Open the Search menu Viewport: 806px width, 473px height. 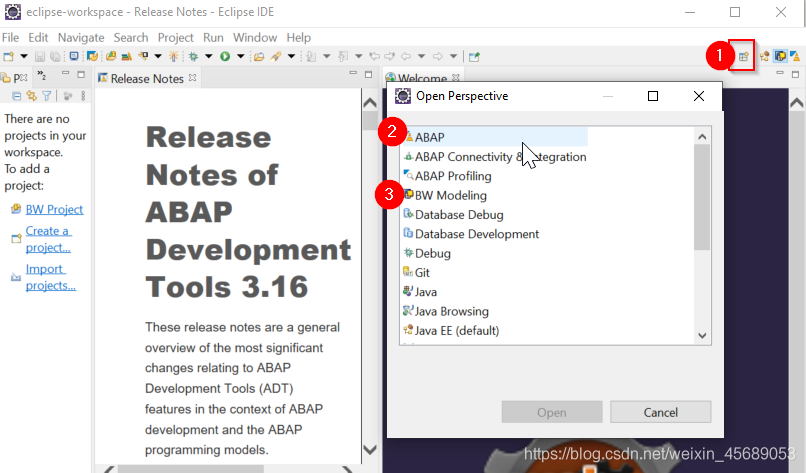click(131, 38)
